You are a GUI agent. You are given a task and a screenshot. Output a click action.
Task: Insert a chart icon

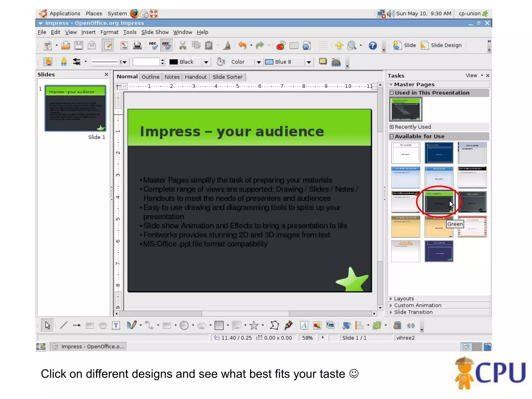[281, 46]
